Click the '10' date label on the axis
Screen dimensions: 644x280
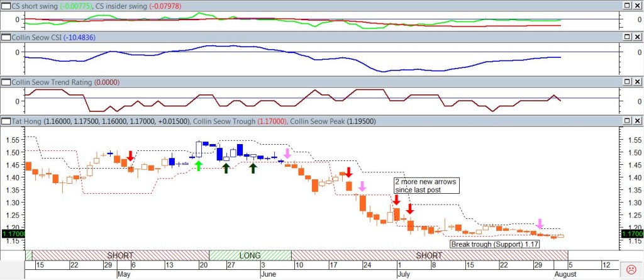tap(299, 265)
